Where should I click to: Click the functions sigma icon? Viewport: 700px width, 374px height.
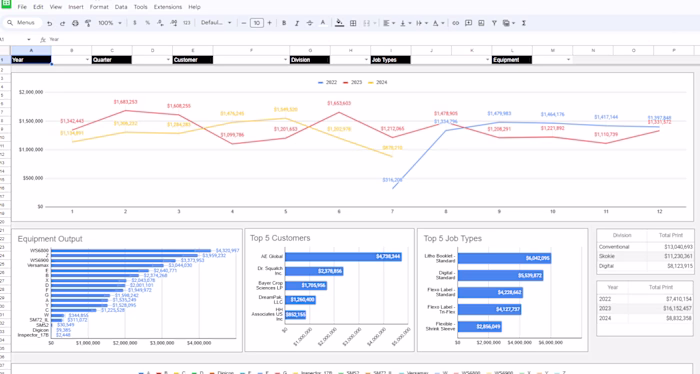coord(524,23)
